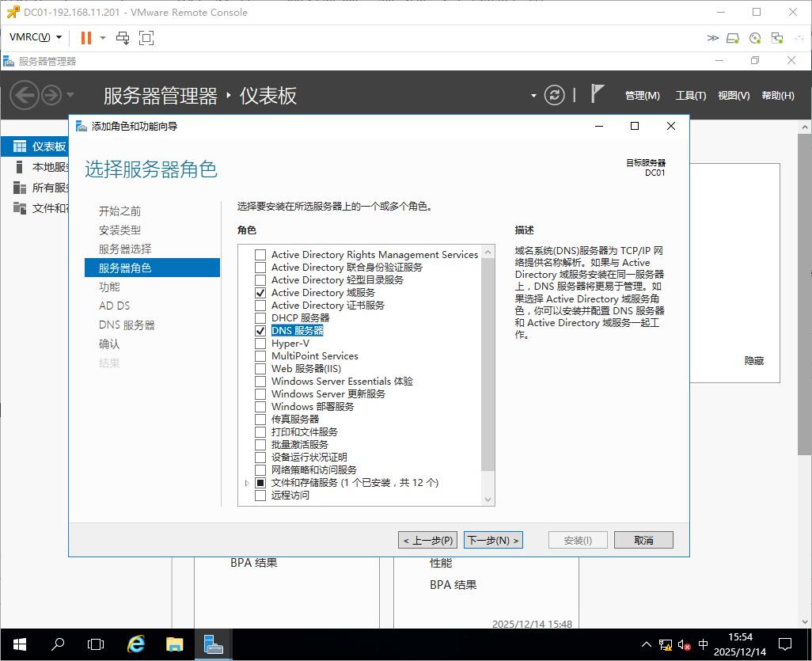Check Active Directory 证书服务

[x=260, y=306]
